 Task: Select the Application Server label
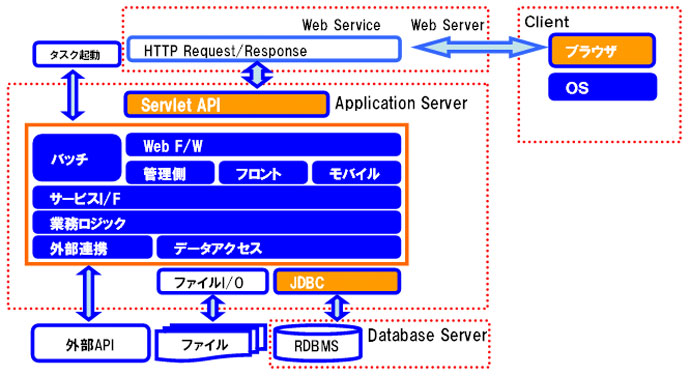coord(401,103)
